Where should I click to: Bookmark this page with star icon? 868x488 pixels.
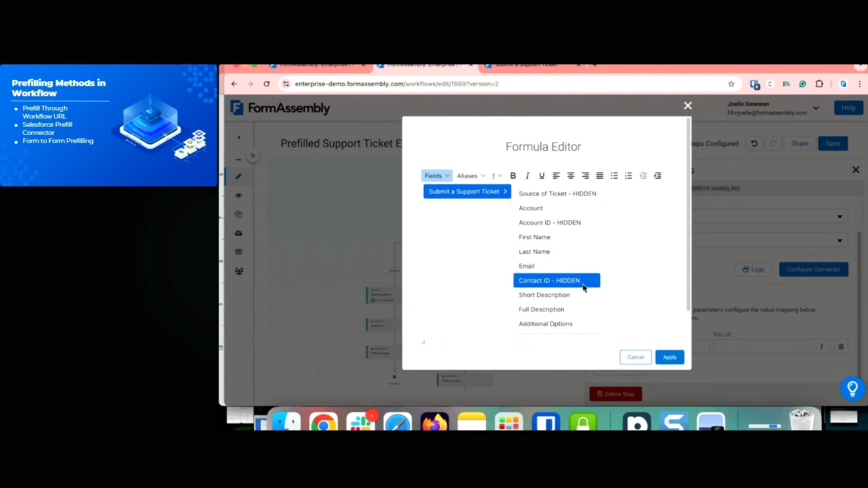click(x=731, y=84)
